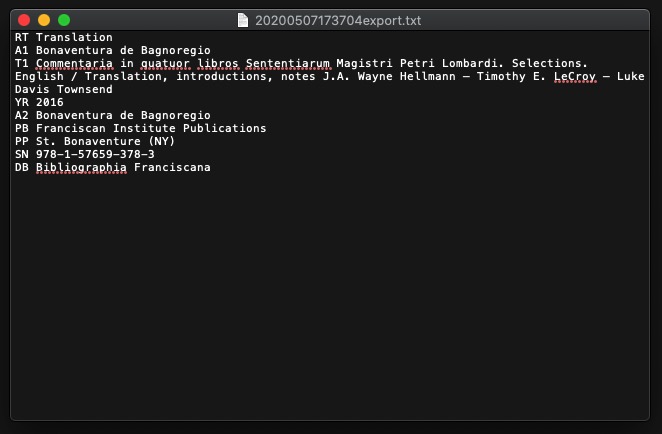Click the "A2 Bonaventura de Bagnoregio" line

112,115
